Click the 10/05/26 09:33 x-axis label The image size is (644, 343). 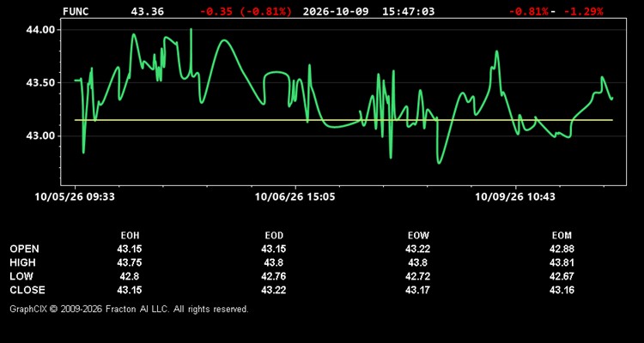pos(75,197)
